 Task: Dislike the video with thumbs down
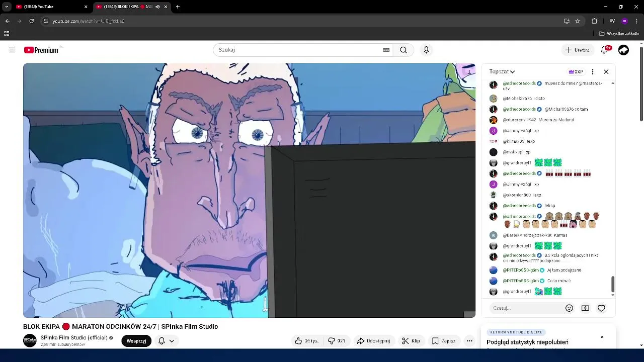coord(336,341)
